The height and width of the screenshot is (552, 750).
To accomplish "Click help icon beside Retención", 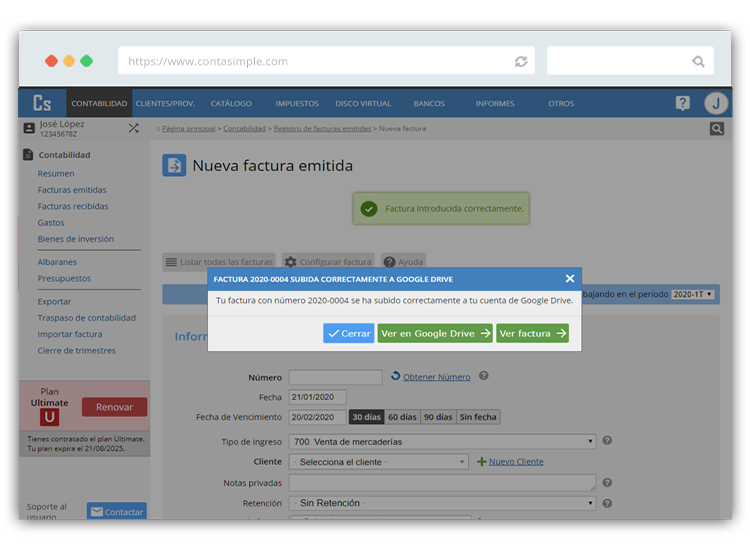I will point(607,503).
